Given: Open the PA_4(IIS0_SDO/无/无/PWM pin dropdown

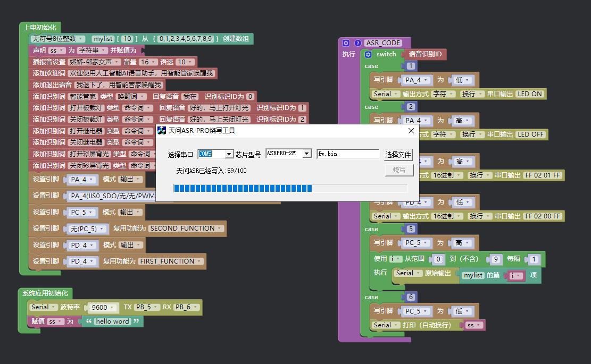Looking at the screenshot, I should tap(112, 196).
